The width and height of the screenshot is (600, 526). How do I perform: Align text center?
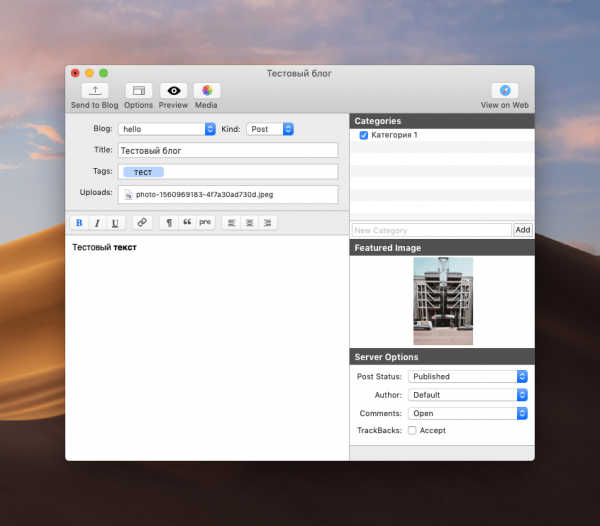pyautogui.click(x=249, y=223)
